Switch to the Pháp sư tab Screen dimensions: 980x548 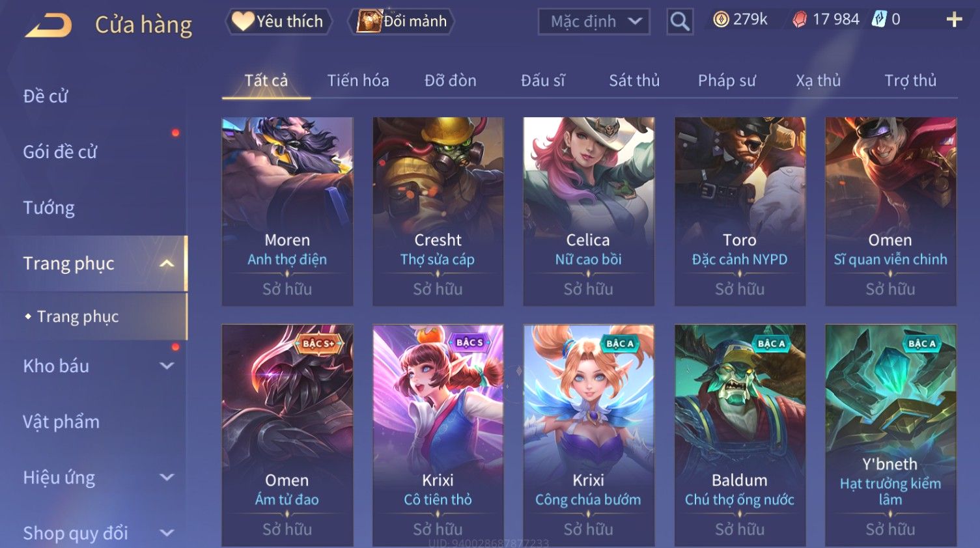coord(727,81)
